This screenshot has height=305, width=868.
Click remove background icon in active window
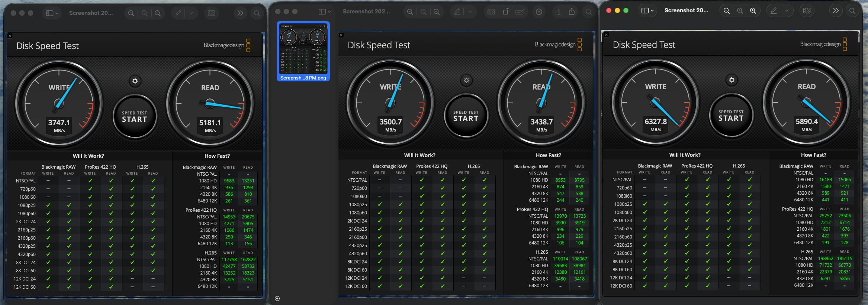tap(807, 11)
